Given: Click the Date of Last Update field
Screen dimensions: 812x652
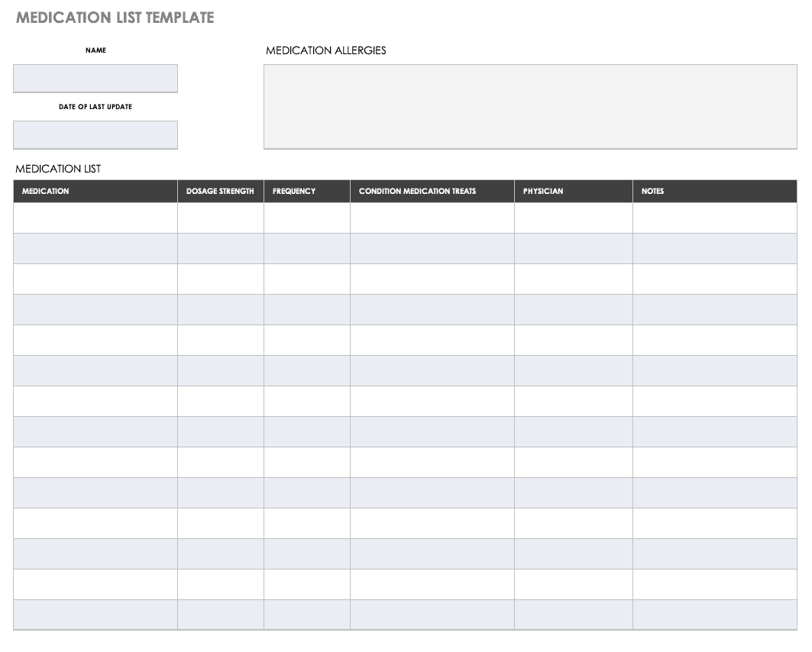Looking at the screenshot, I should pyautogui.click(x=95, y=134).
